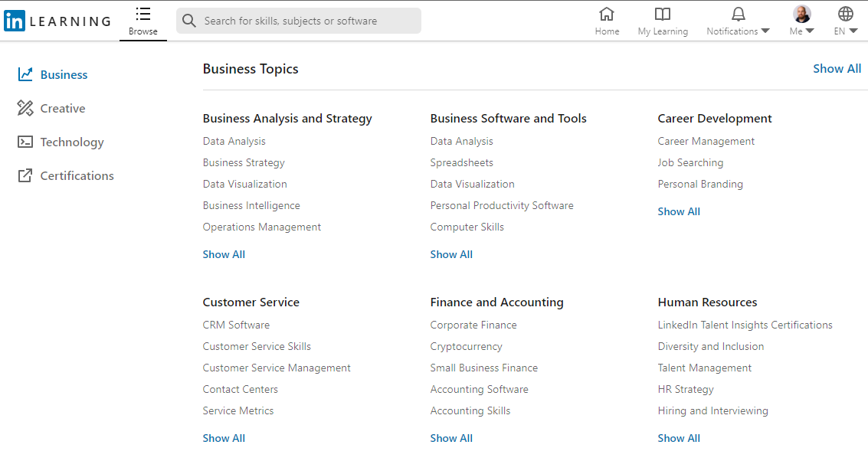Open the Diversity and Inclusion topic
This screenshot has width=868, height=461.
(x=710, y=346)
